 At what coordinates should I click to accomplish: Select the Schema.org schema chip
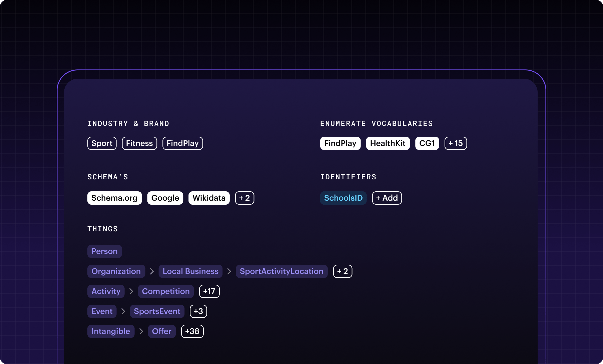tap(114, 198)
